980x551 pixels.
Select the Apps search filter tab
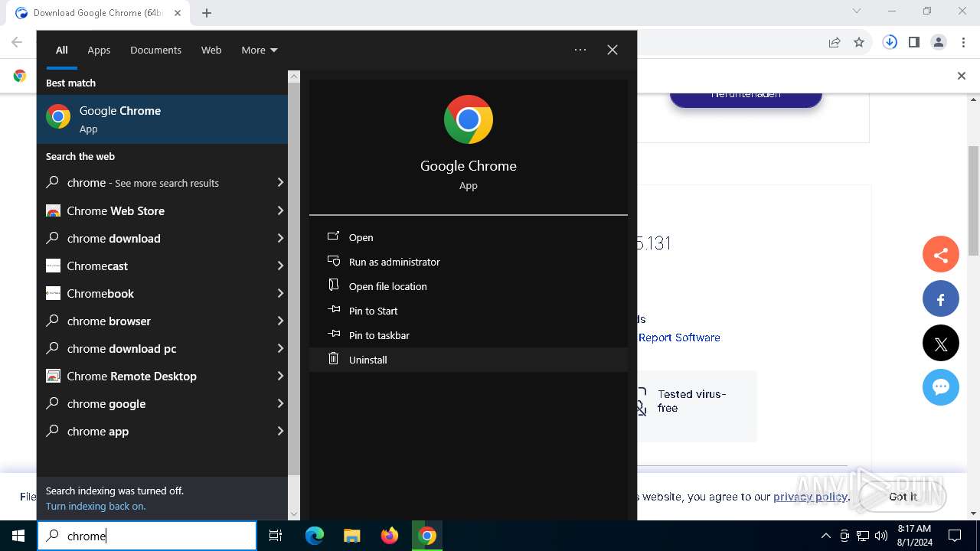tap(99, 50)
